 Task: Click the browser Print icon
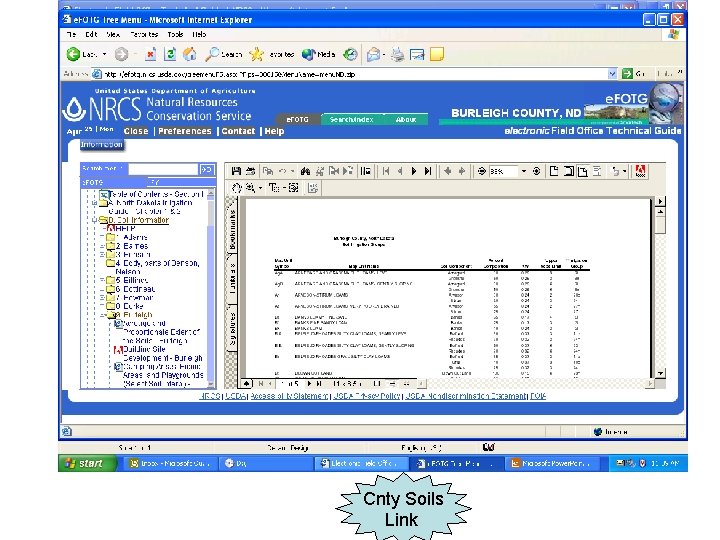pos(398,55)
